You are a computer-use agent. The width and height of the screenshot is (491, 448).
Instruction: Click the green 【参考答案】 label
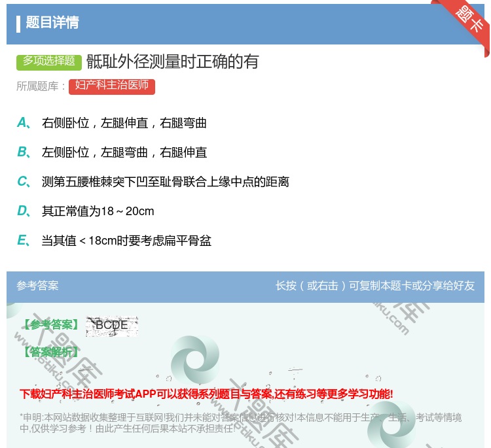pyautogui.click(x=52, y=325)
